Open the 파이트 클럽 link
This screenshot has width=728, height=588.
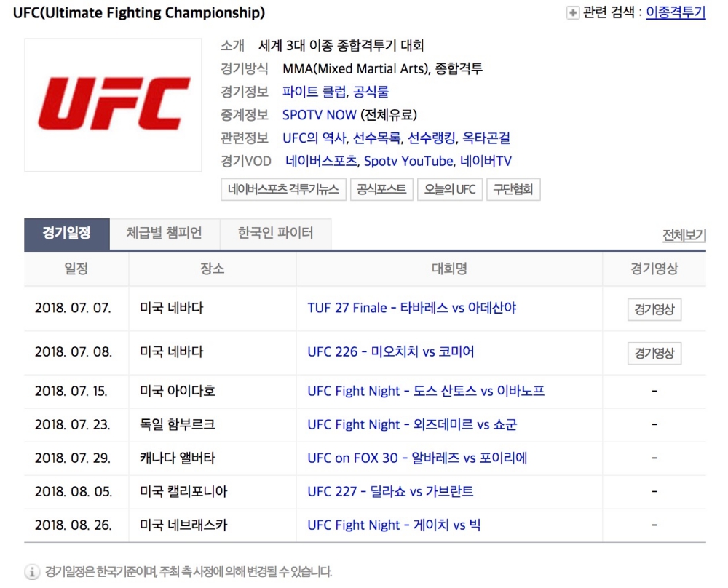pyautogui.click(x=314, y=92)
